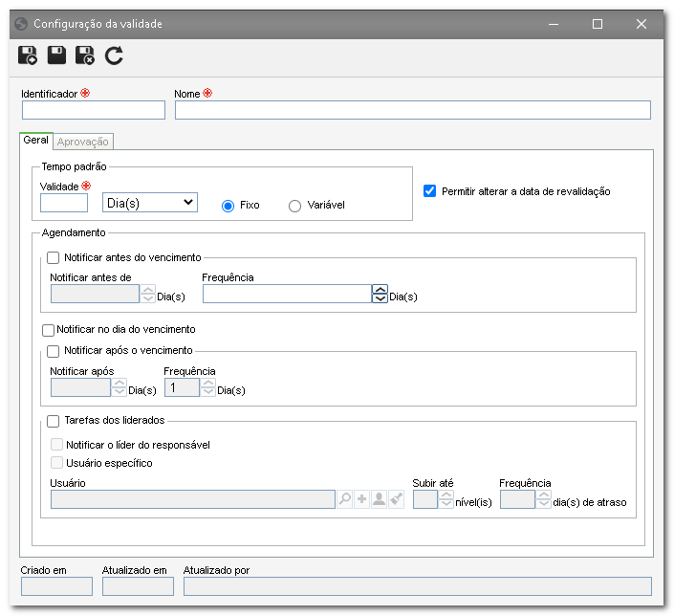
Task: Click the Save and exit icon
Action: [85, 55]
